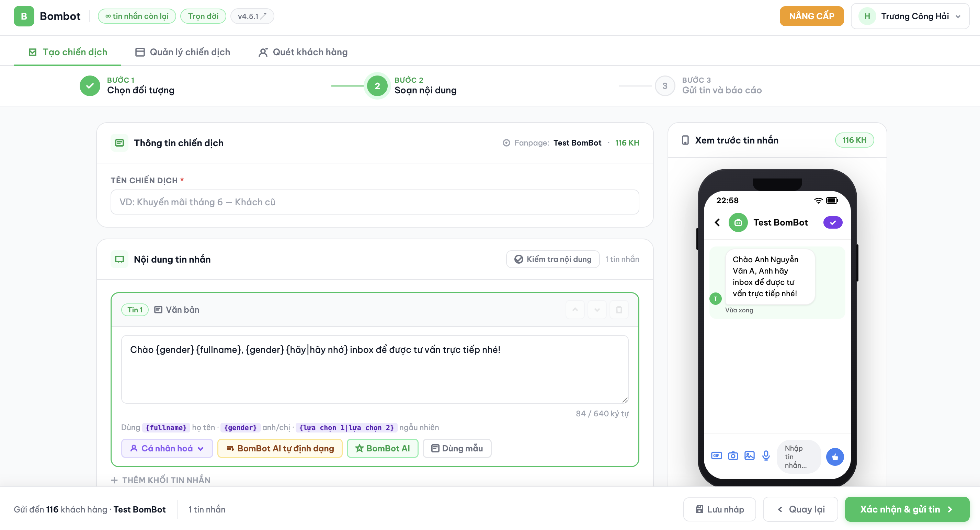This screenshot has height=530, width=980.
Task: Click the wifi icon in phone status bar
Action: 818,200
